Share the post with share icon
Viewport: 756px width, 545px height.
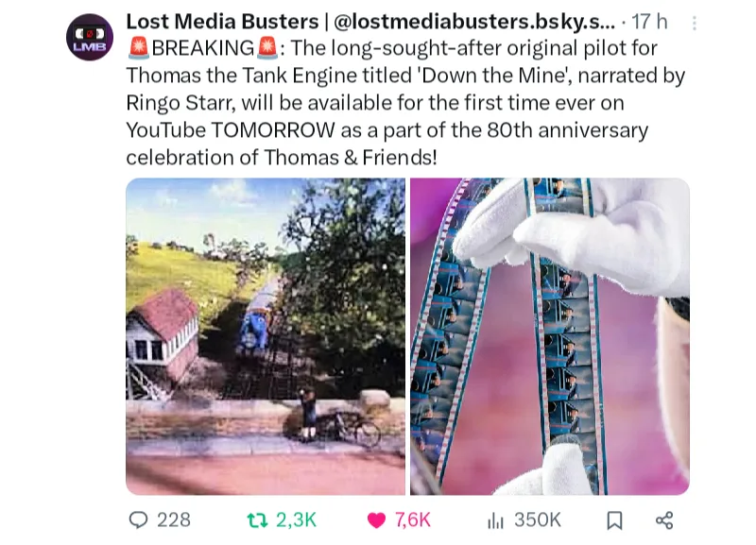click(x=664, y=520)
